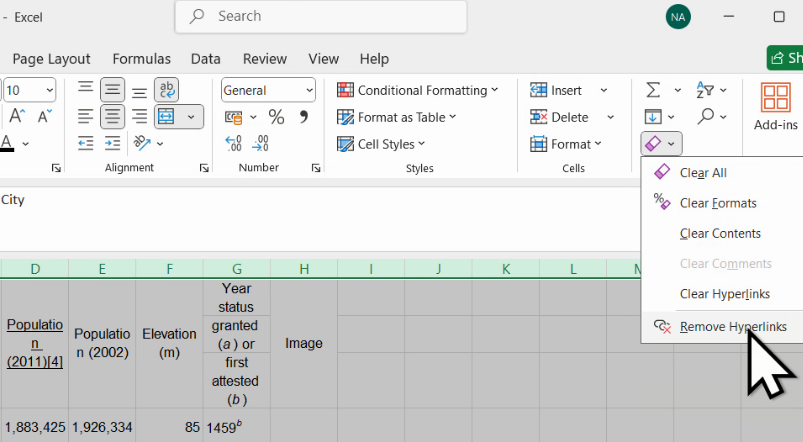Click the Increase Indent icon
Screen dimensions: 803x442
point(112,144)
